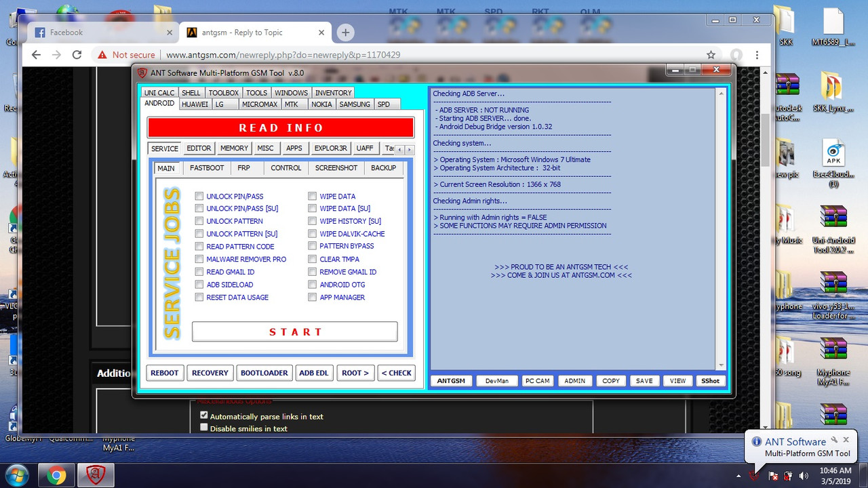The height and width of the screenshot is (488, 868).
Task: Enable PATTERN BYPASS checkbox
Action: [313, 246]
